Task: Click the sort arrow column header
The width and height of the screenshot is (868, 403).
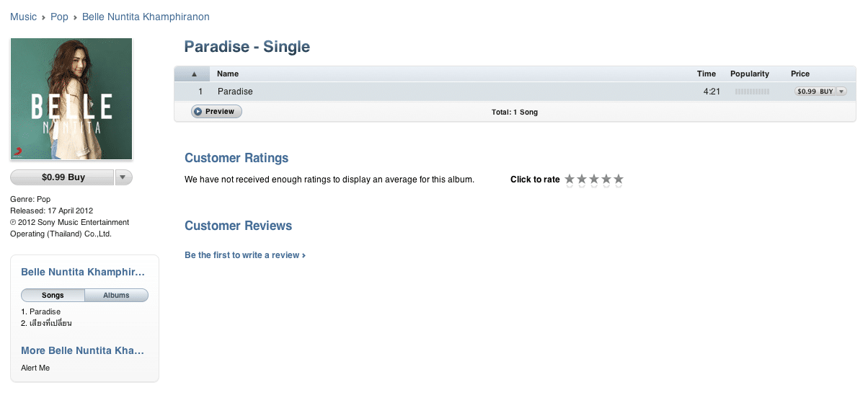Action: point(192,74)
